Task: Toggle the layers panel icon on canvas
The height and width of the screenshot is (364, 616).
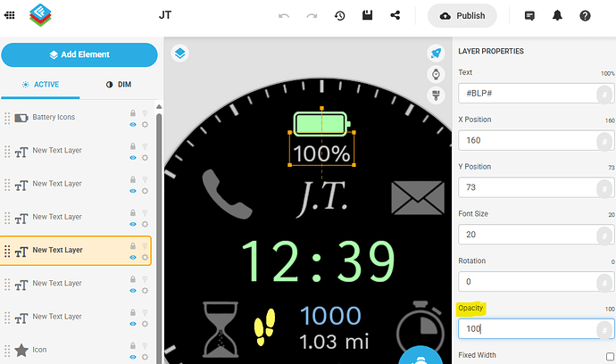Action: [x=180, y=53]
